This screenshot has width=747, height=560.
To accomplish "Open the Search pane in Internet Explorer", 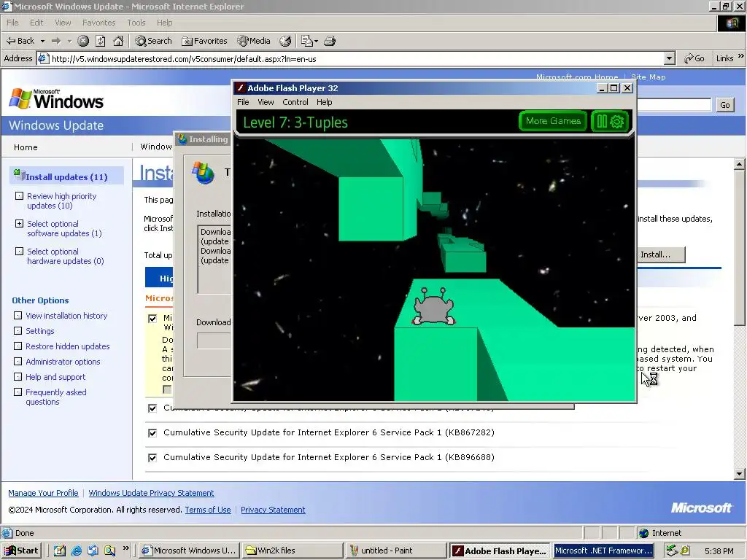I will 153,41.
